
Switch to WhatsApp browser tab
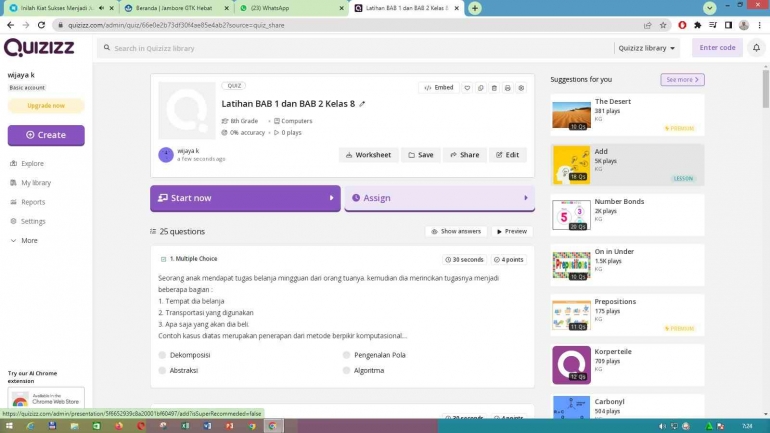pyautogui.click(x=290, y=8)
